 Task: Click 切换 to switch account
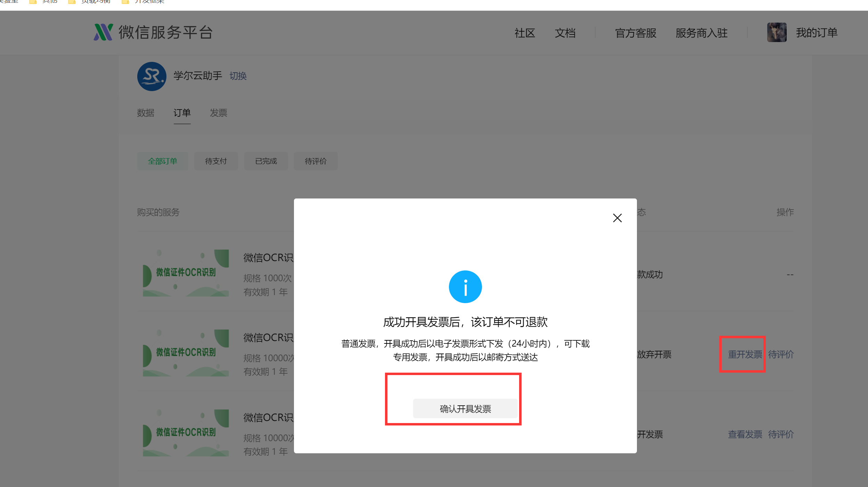(x=238, y=76)
